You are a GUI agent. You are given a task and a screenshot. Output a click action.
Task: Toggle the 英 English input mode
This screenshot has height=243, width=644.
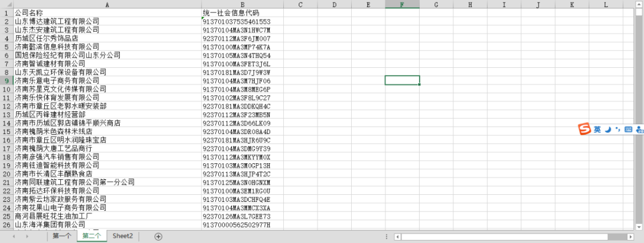pos(597,129)
